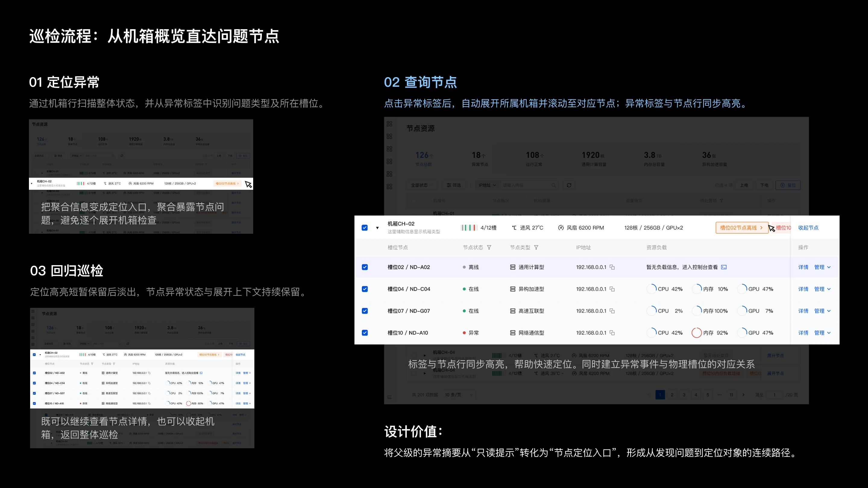Viewport: 868px width, 488px height.
Task: Click the server icon beside 高速互联型
Action: coord(512,311)
